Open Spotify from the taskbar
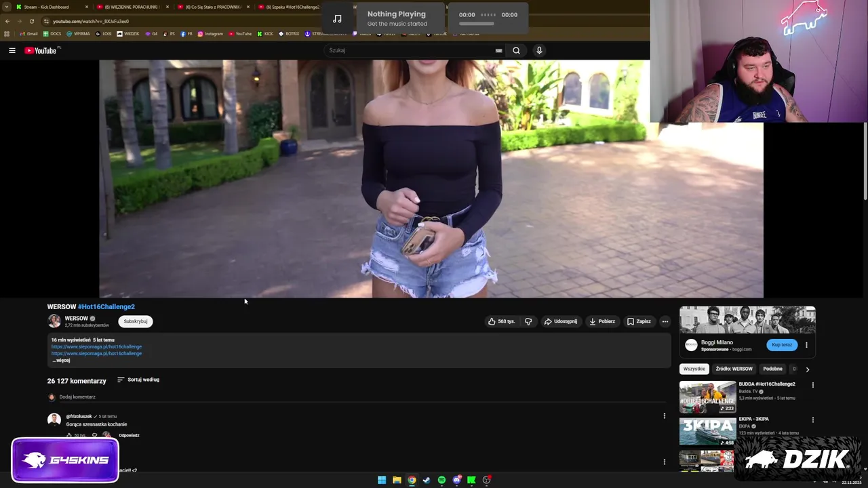 (x=441, y=480)
